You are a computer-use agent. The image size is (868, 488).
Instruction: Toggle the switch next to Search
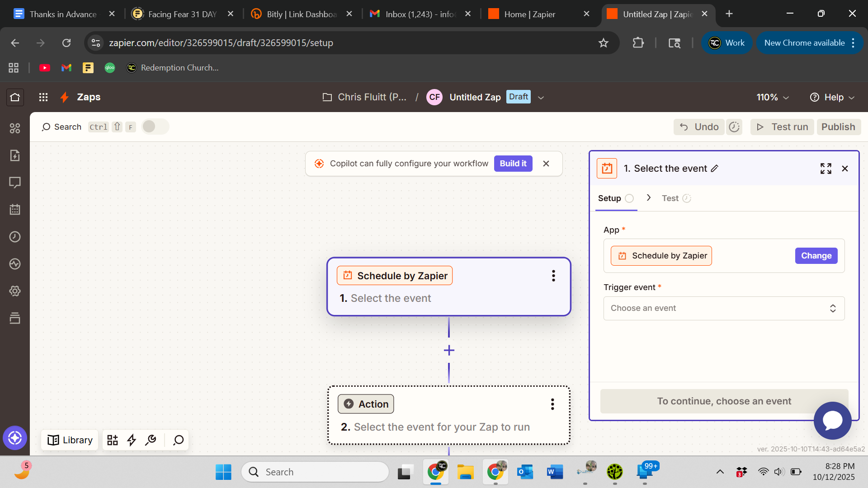[155, 127]
